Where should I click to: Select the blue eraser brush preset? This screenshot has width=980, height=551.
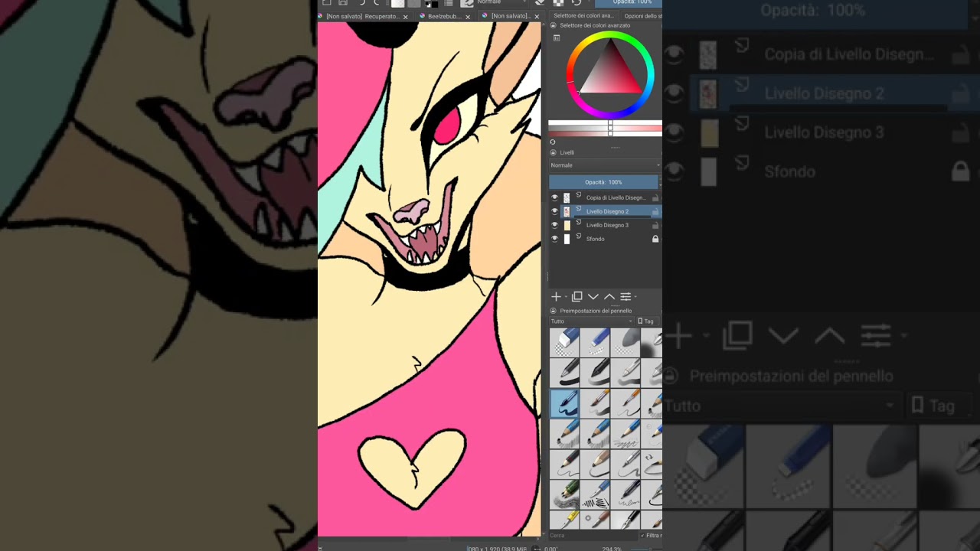595,342
